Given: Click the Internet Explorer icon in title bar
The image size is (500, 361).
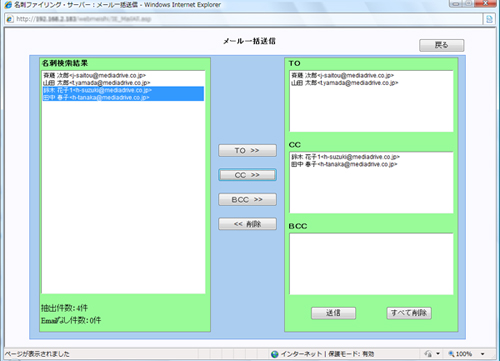Looking at the screenshot, I should click(8, 5).
